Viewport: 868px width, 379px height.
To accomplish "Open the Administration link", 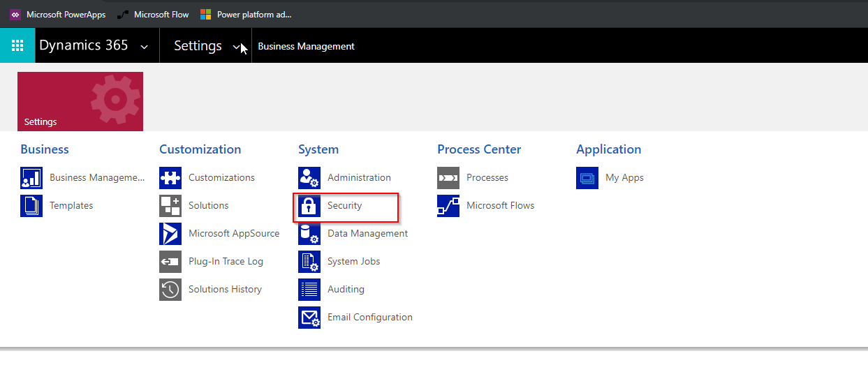I will click(359, 178).
